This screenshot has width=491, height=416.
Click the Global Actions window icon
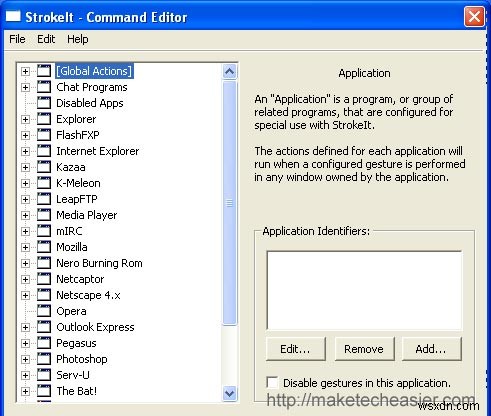coord(44,71)
